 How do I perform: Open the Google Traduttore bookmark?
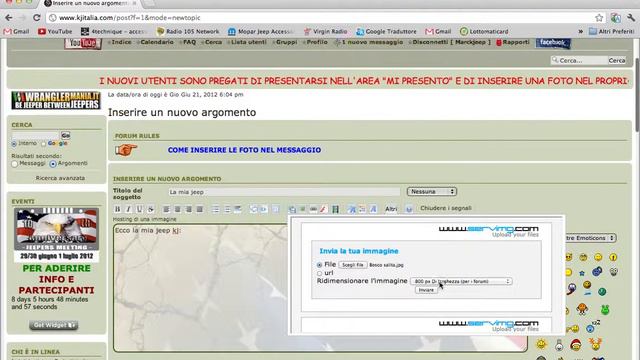386,31
